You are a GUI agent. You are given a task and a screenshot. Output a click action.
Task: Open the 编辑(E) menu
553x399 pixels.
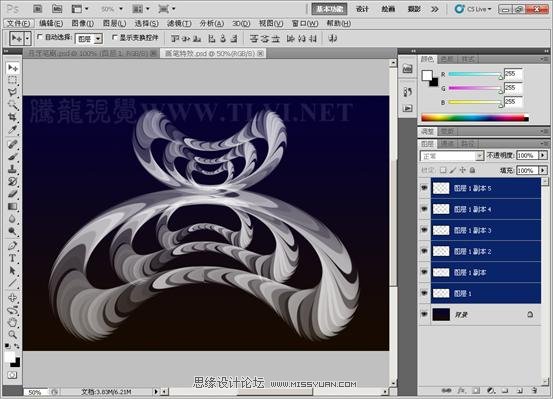coord(51,24)
